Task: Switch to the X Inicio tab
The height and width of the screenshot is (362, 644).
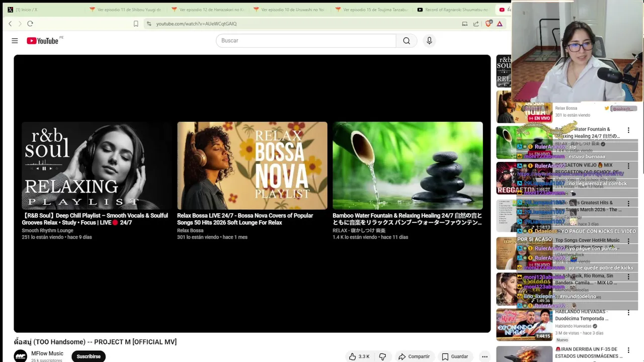Action: click(x=43, y=10)
